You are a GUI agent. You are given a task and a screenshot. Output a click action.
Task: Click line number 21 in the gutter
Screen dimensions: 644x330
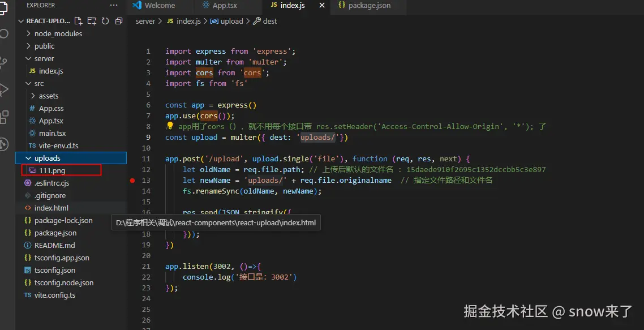pos(146,266)
